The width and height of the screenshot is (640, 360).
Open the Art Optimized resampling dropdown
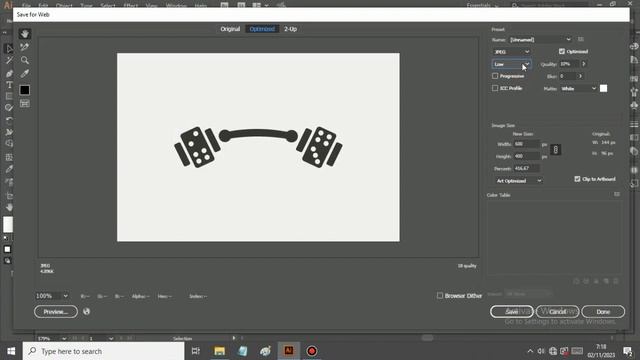click(519, 181)
